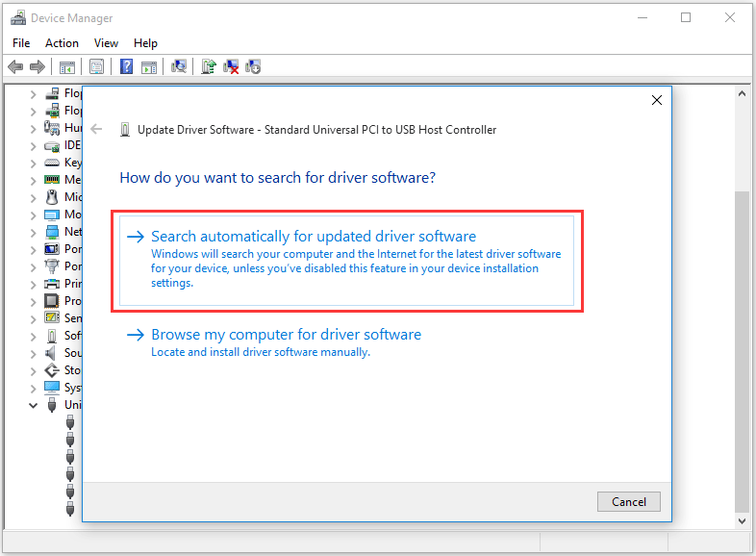The height and width of the screenshot is (556, 756).
Task: Expand the Memory tree node chevron
Action: pos(33,181)
